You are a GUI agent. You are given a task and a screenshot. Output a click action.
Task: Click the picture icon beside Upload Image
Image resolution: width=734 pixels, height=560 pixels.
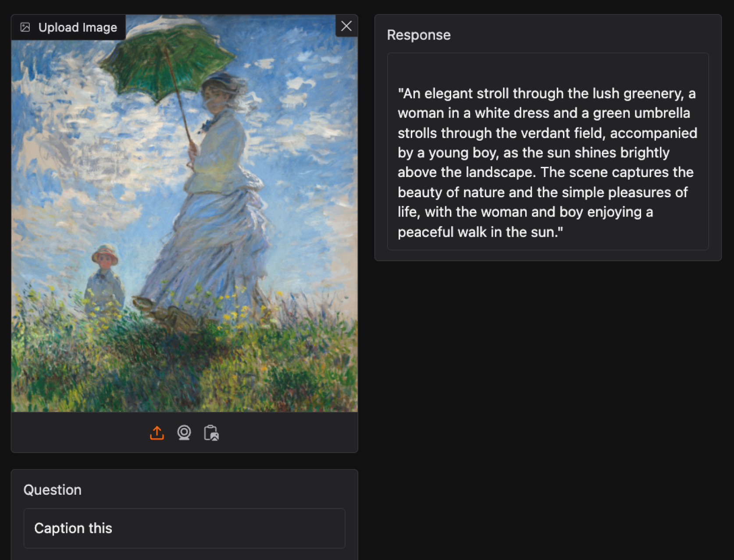[25, 28]
